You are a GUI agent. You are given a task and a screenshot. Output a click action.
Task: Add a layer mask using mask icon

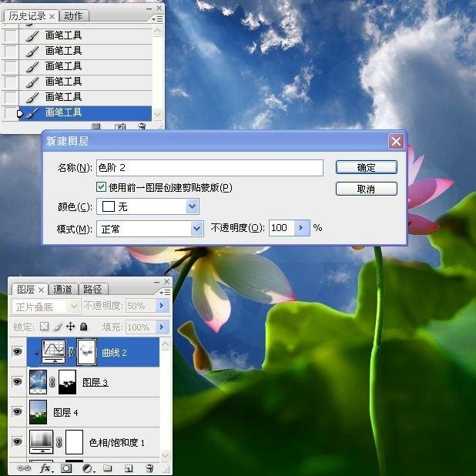click(66, 468)
